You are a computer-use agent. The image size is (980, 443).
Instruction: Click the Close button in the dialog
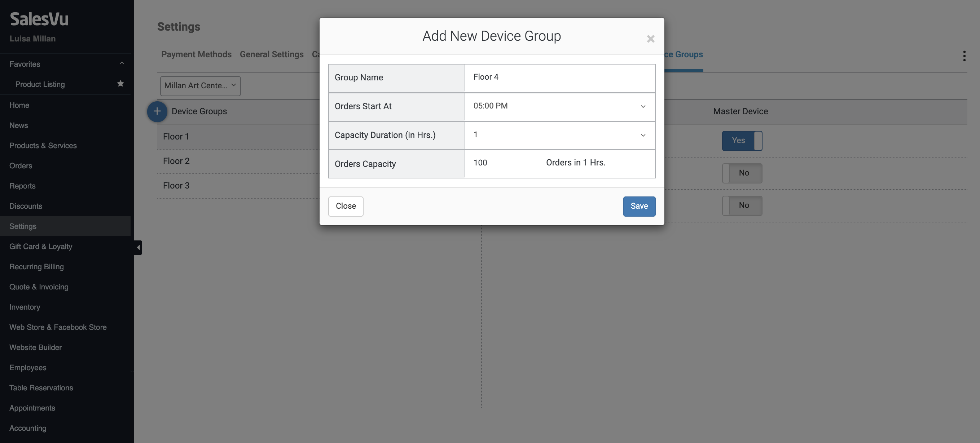tap(346, 206)
